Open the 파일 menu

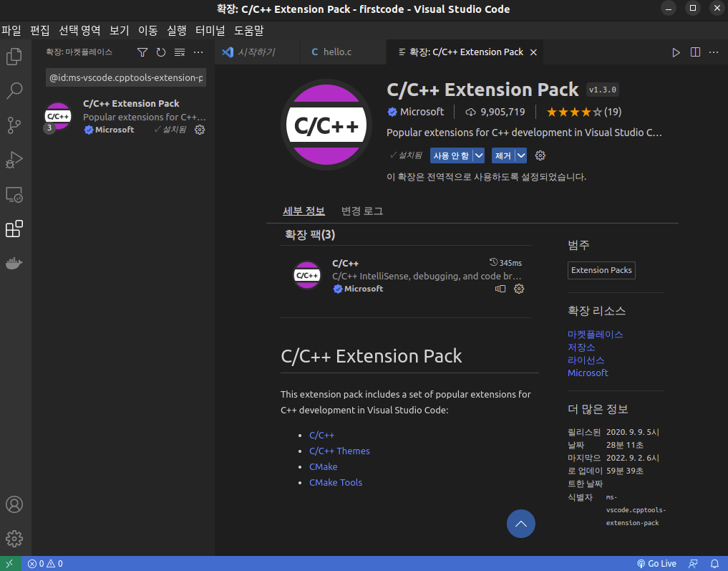tap(11, 31)
